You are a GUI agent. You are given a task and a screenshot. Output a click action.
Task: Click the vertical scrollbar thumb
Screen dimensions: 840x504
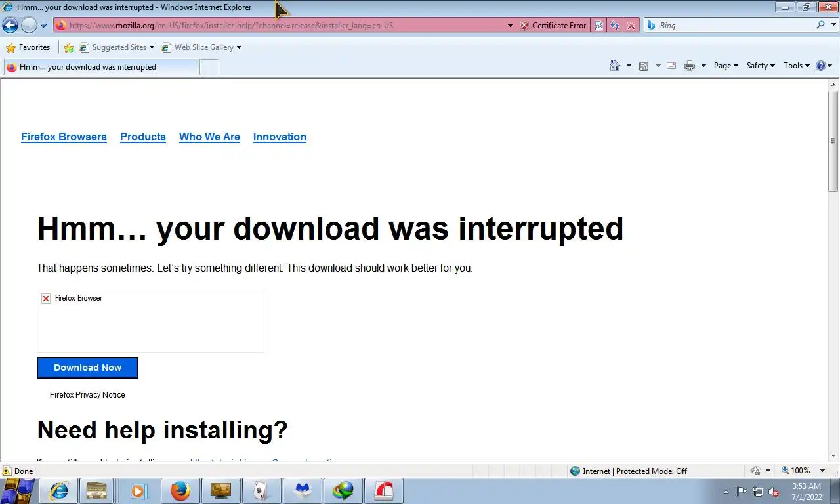(833, 140)
